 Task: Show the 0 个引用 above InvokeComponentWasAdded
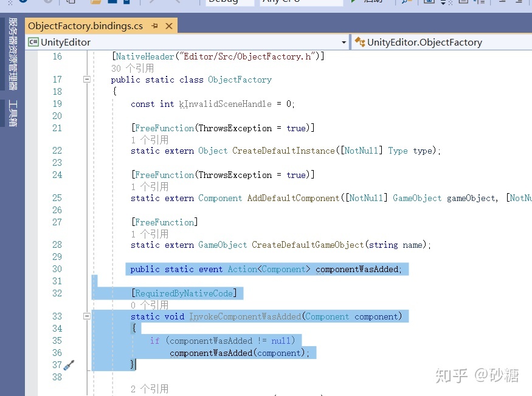click(x=150, y=305)
